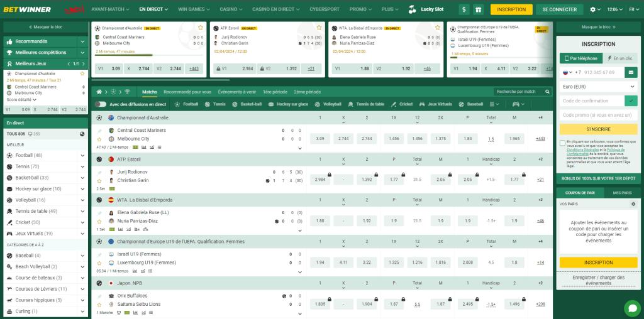The image size is (644, 319).
Task: Click the home icon in breadcrumb
Action: [x=99, y=92]
